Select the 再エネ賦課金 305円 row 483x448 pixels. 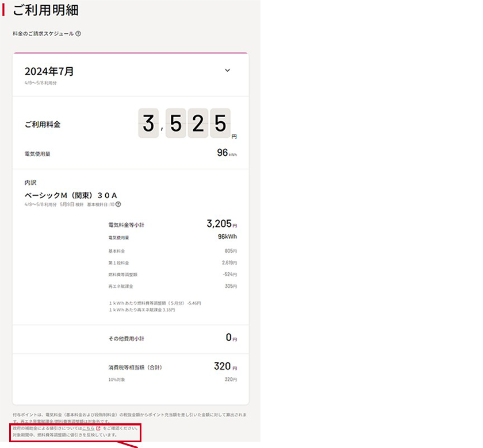pos(172,286)
